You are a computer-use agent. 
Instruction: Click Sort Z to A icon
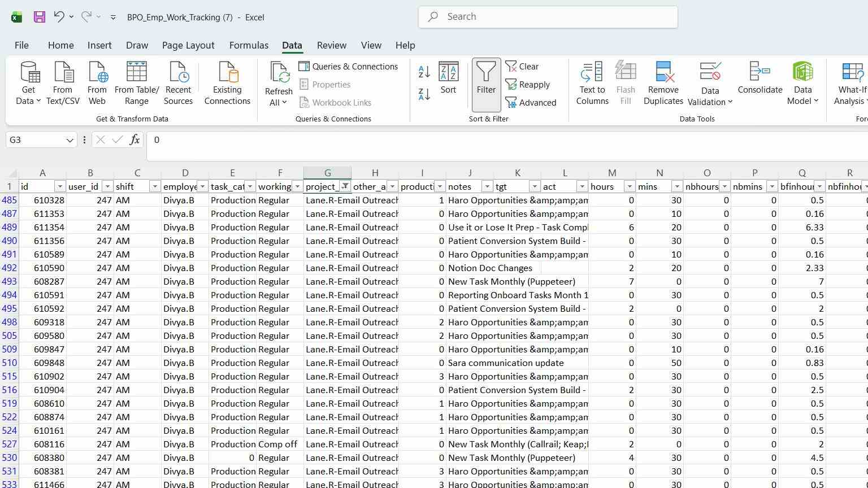pos(424,94)
